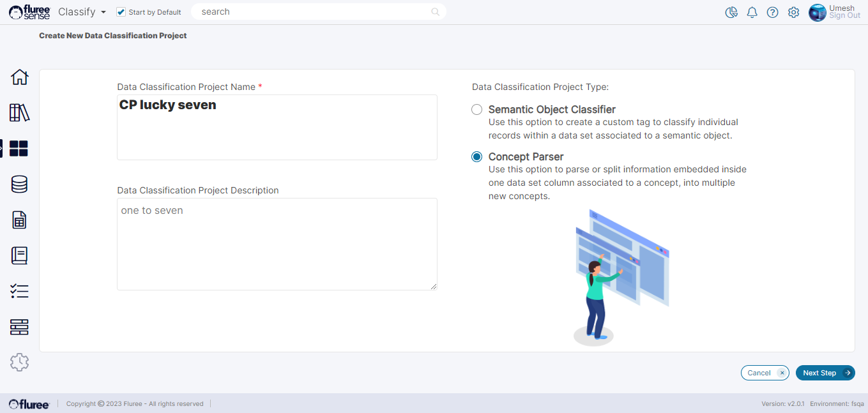Open the spreadsheet document sidebar icon

20,220
